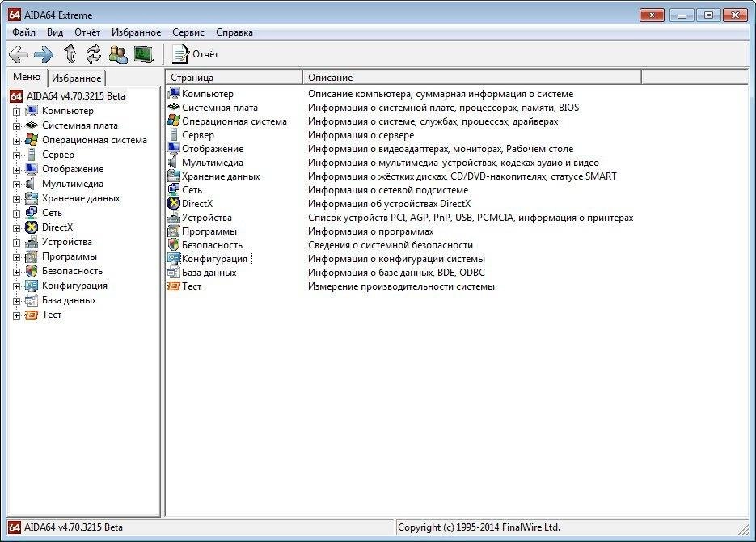Viewport: 756px width, 542px height.
Task: Click DirectX icon in the right list
Action: click(x=174, y=204)
